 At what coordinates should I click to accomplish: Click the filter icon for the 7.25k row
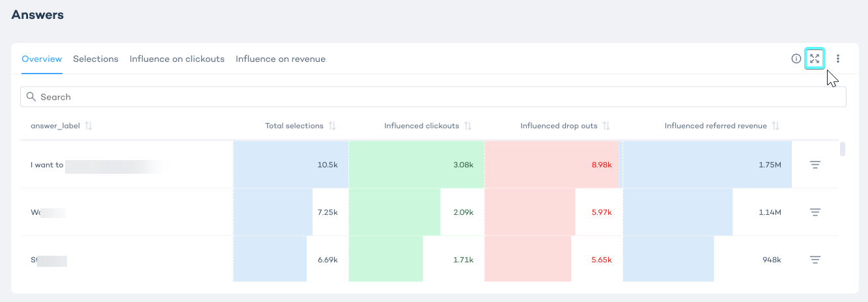[x=815, y=212]
